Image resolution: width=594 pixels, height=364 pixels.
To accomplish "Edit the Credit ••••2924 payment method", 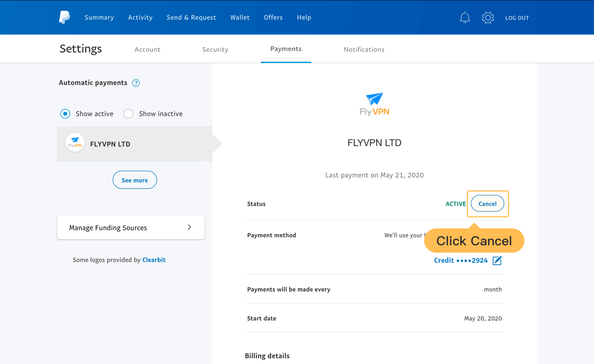I will 497,260.
